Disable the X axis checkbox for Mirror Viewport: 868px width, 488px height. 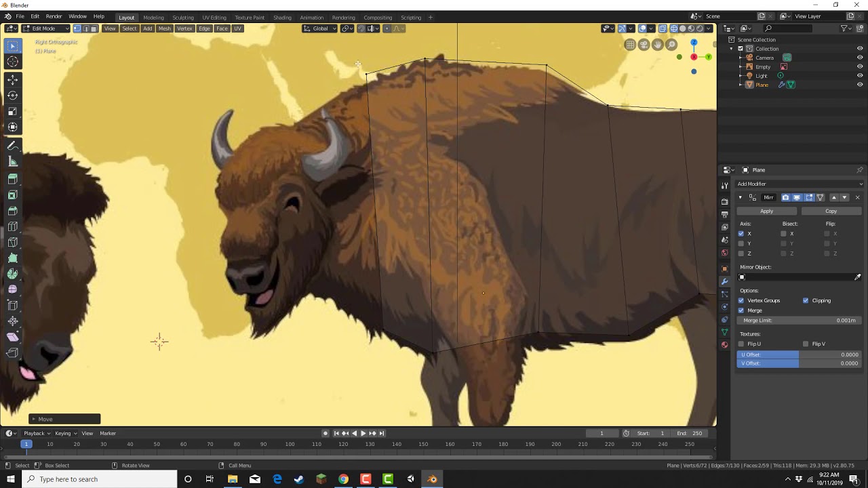point(741,234)
